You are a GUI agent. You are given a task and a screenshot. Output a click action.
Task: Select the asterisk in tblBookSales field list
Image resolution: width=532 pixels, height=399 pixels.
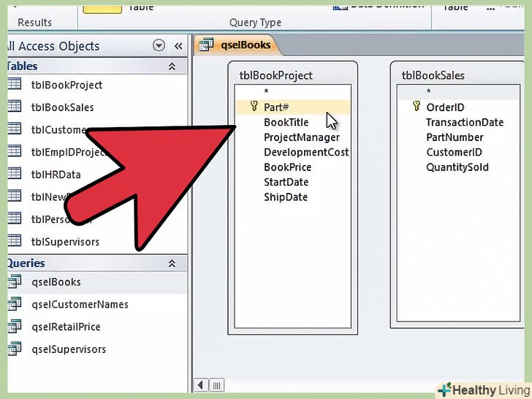click(429, 91)
